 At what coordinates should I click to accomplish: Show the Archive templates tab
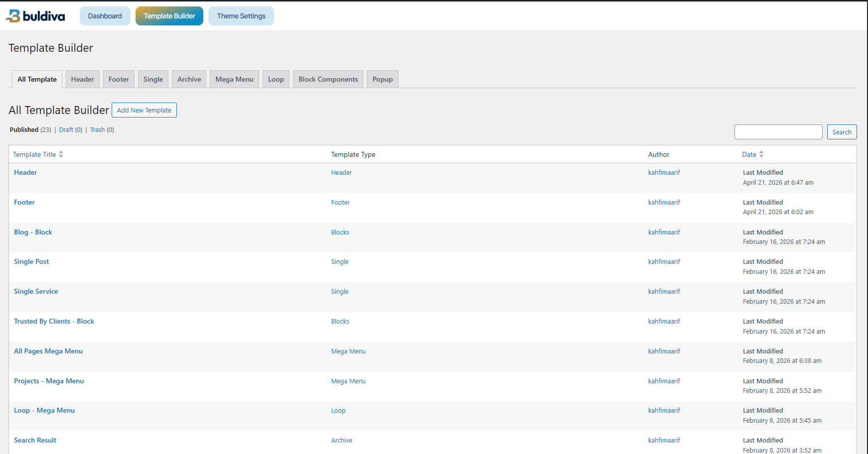pos(189,79)
